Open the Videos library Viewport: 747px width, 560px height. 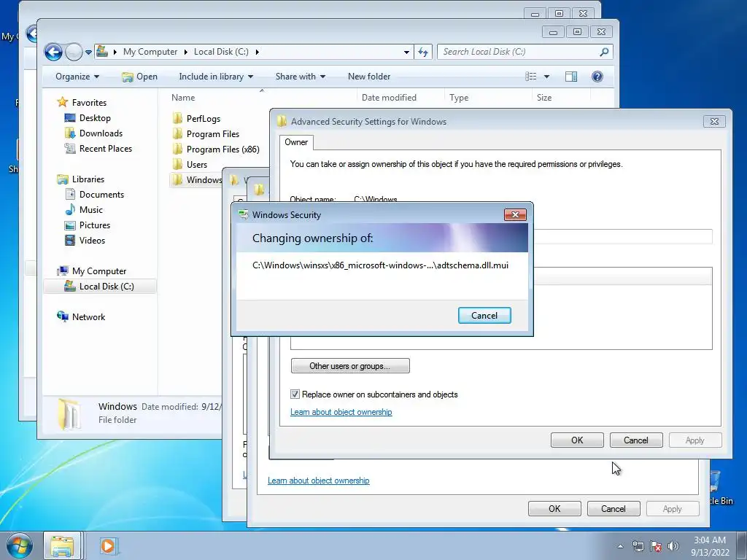point(92,241)
